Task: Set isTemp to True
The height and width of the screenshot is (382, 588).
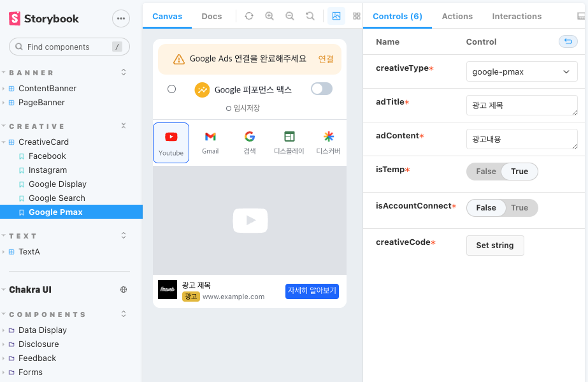Action: 519,172
